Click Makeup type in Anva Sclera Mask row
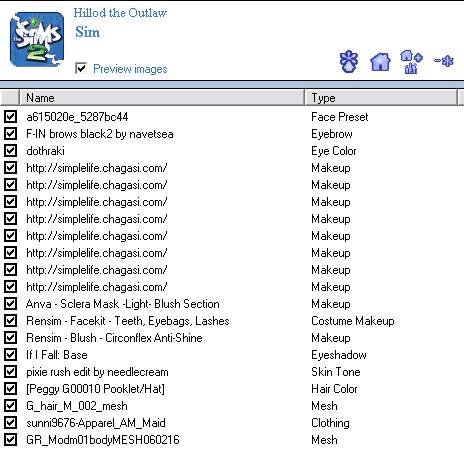 331,304
